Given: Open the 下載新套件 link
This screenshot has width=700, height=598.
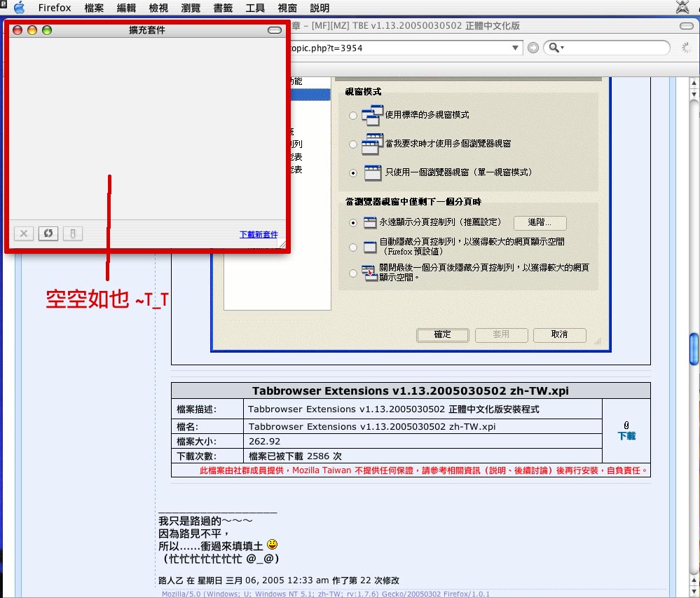Looking at the screenshot, I should click(x=259, y=234).
